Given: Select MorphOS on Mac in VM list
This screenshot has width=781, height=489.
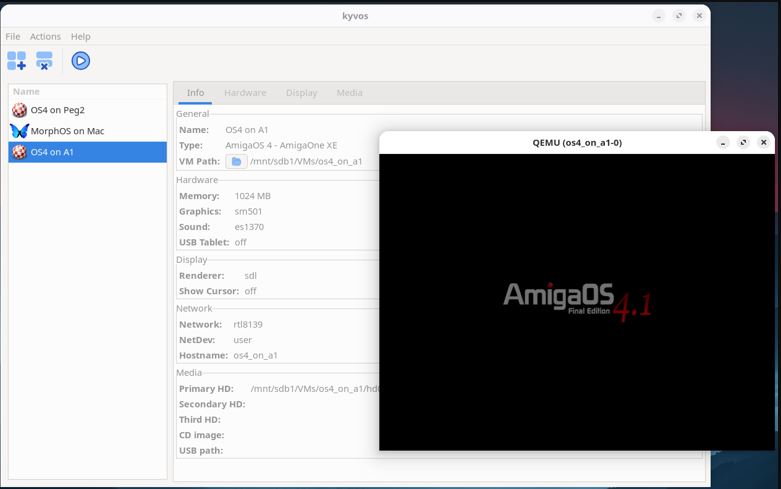Looking at the screenshot, I should coord(67,131).
